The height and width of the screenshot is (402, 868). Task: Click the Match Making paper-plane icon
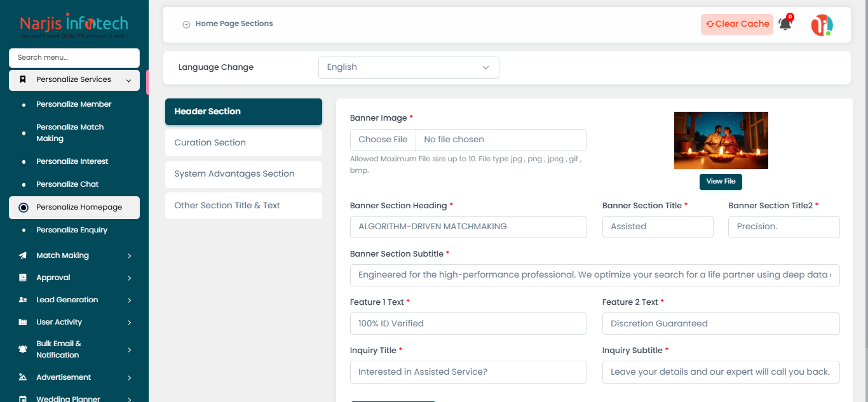[23, 255]
